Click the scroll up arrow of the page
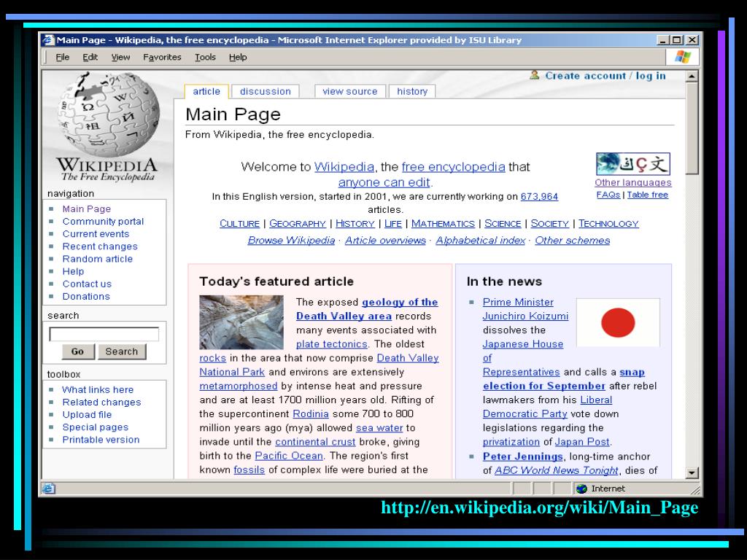This screenshot has height=560, width=747. pyautogui.click(x=692, y=76)
